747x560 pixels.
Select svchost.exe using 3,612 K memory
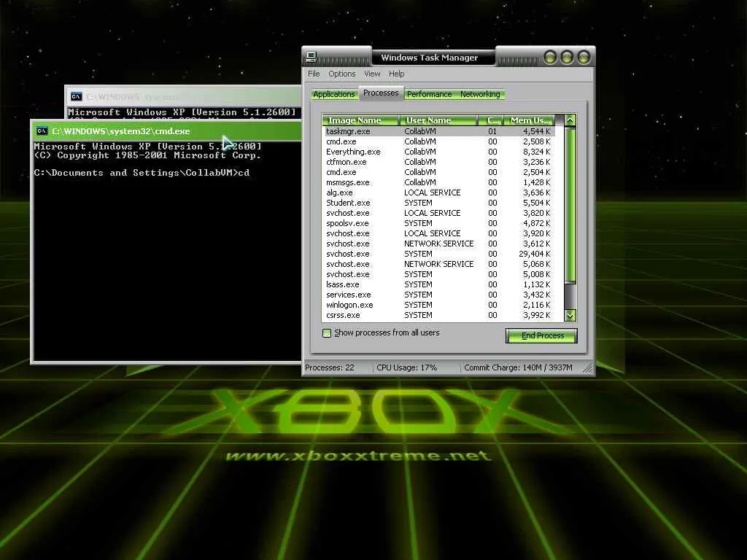438,244
